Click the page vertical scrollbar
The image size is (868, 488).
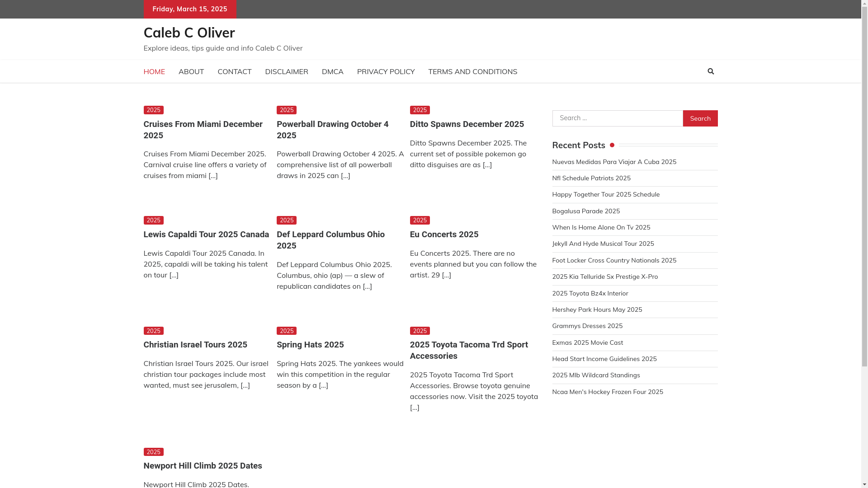coord(864,244)
